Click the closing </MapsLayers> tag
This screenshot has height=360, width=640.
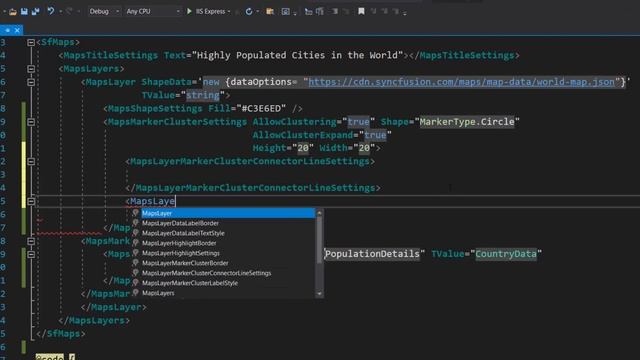(94, 320)
